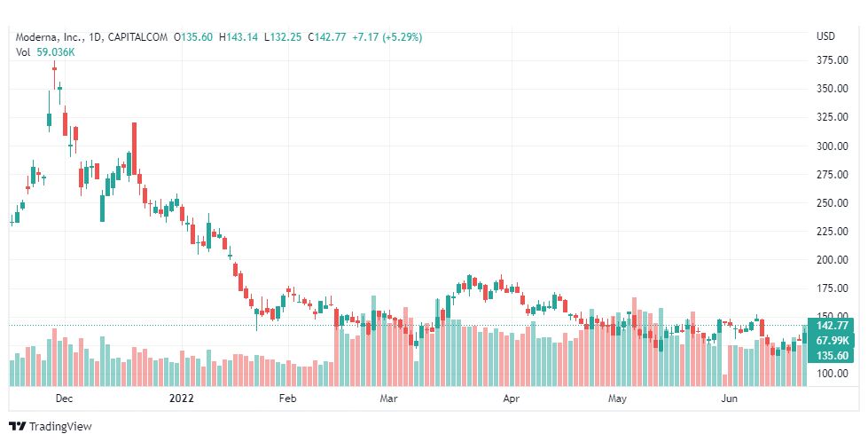Click the 67.99K volume tag

pos(831,340)
